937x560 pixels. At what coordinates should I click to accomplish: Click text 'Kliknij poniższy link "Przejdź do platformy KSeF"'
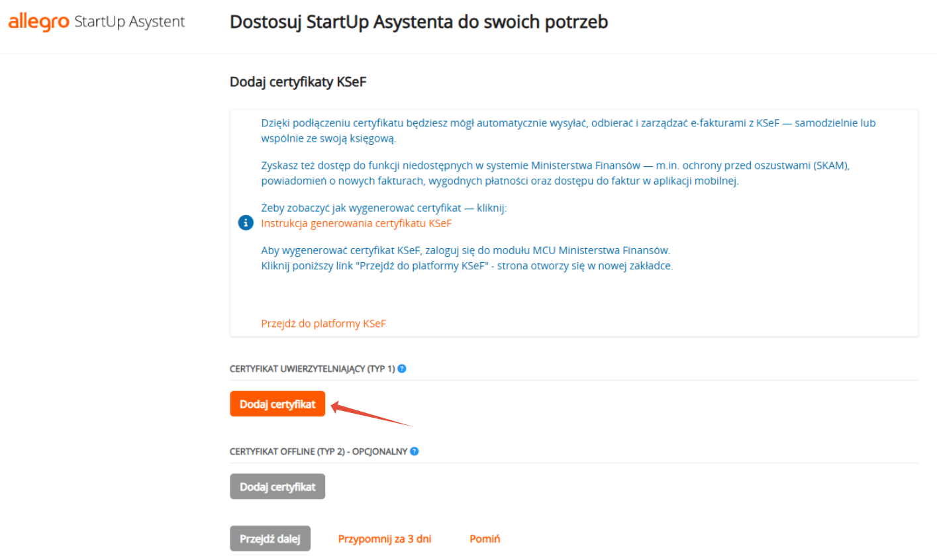tap(467, 266)
